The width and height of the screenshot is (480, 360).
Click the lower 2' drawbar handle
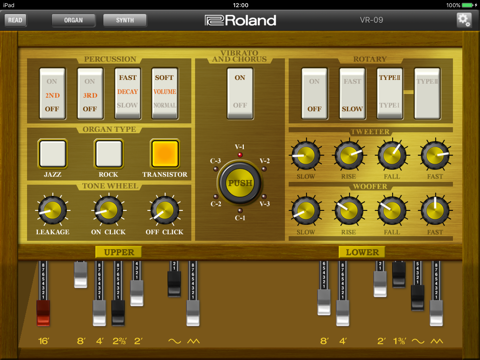point(380,284)
